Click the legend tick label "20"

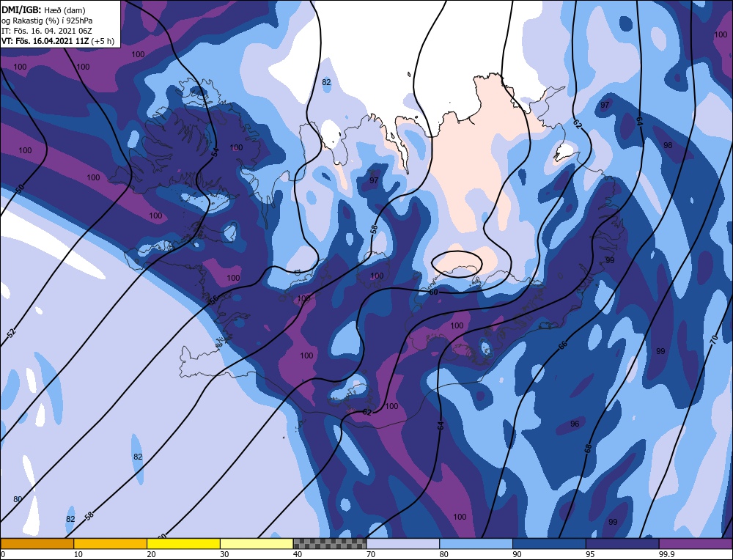pyautogui.click(x=152, y=554)
